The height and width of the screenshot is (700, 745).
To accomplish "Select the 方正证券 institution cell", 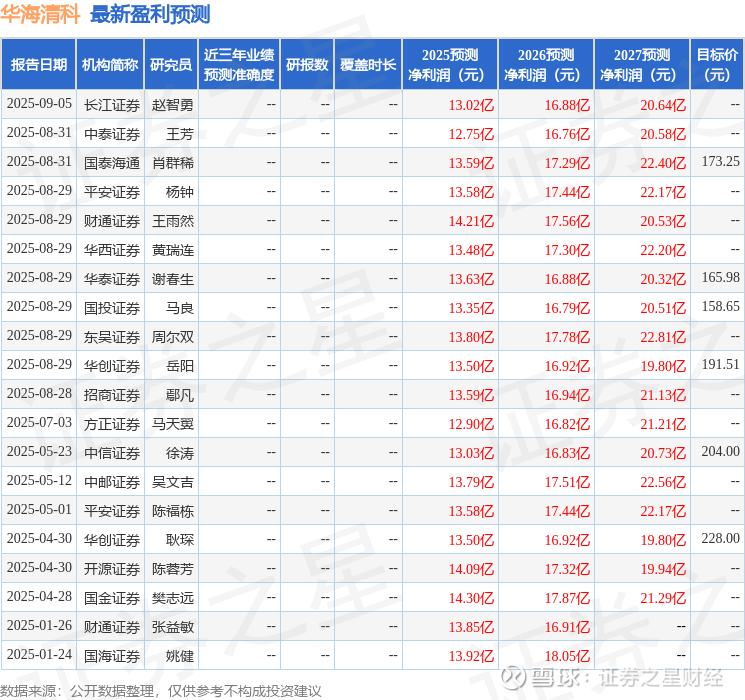I will tap(112, 424).
